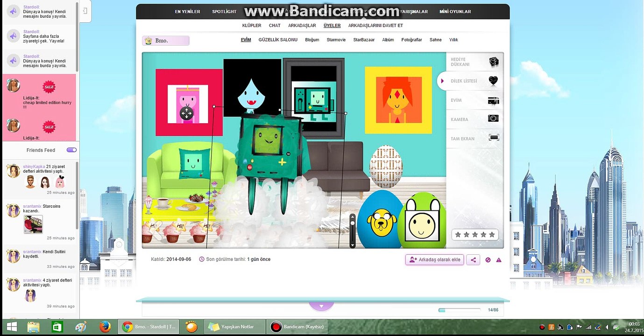The width and height of the screenshot is (644, 336).
Task: Click the 14/86 progress bar
Action: (460, 310)
